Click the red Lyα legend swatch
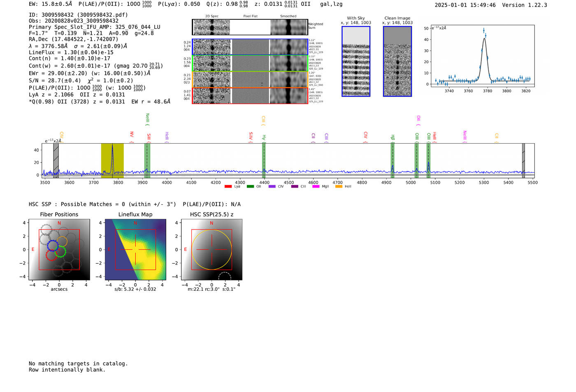The image size is (576, 392). coord(228,187)
